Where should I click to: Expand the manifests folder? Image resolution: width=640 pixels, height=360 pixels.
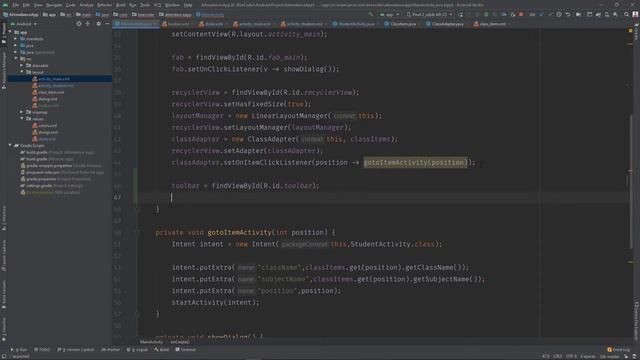tap(16, 39)
